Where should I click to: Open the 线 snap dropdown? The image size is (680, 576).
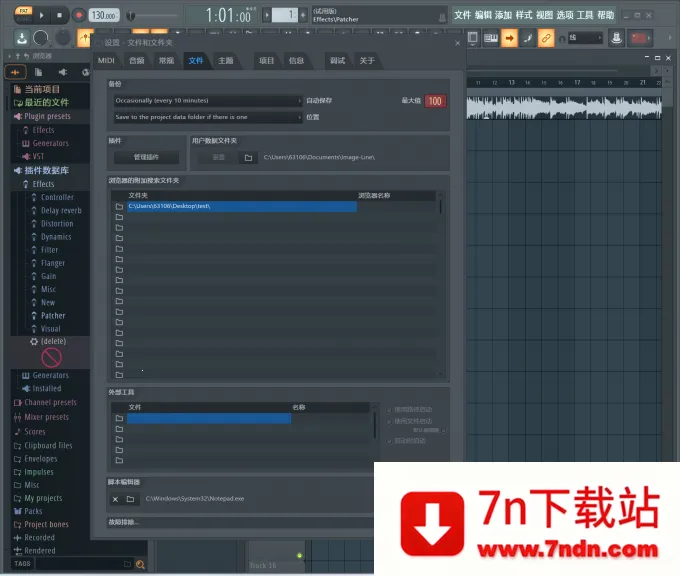tap(585, 38)
